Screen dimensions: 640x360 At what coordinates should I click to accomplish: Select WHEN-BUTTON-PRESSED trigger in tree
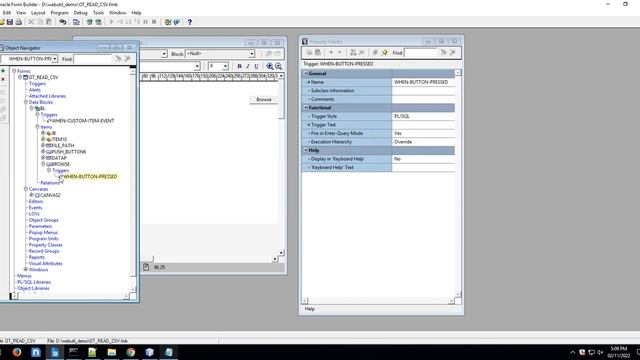90,177
